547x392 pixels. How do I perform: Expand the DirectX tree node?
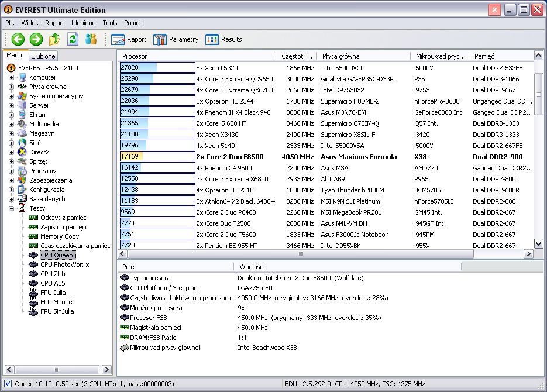tap(11, 152)
